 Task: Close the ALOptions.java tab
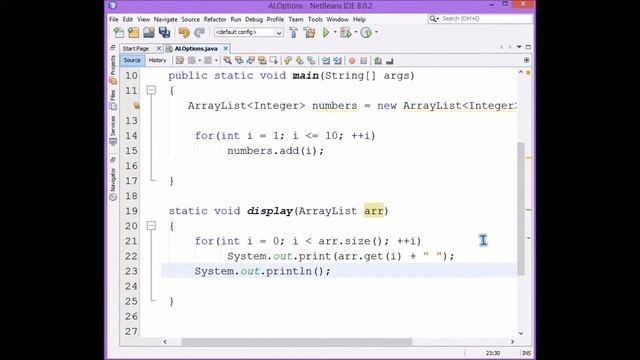(225, 49)
